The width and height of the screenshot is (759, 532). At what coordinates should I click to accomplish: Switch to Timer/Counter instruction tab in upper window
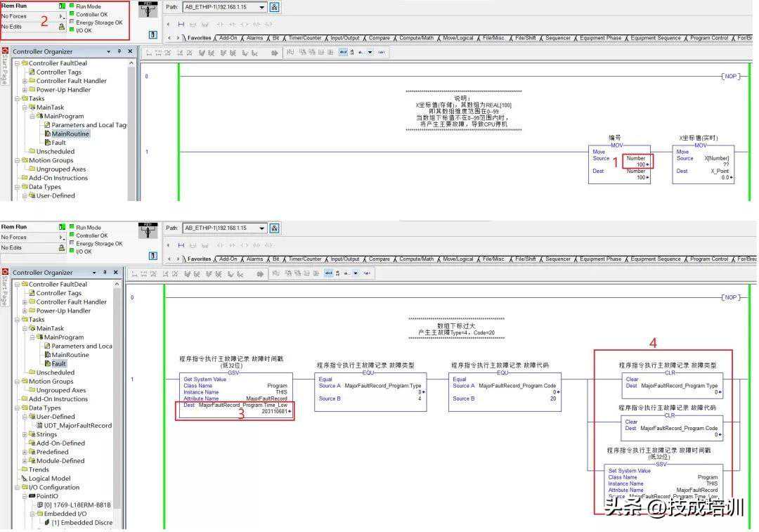[x=304, y=38]
